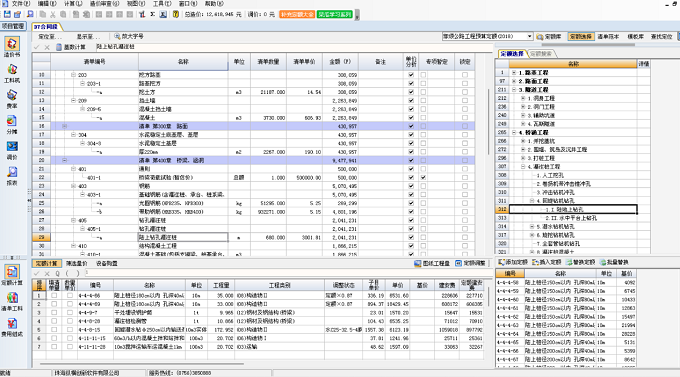680x377 pixels.
Task: Collapse the 4.灌注桩工程 tree node
Action: click(523, 167)
